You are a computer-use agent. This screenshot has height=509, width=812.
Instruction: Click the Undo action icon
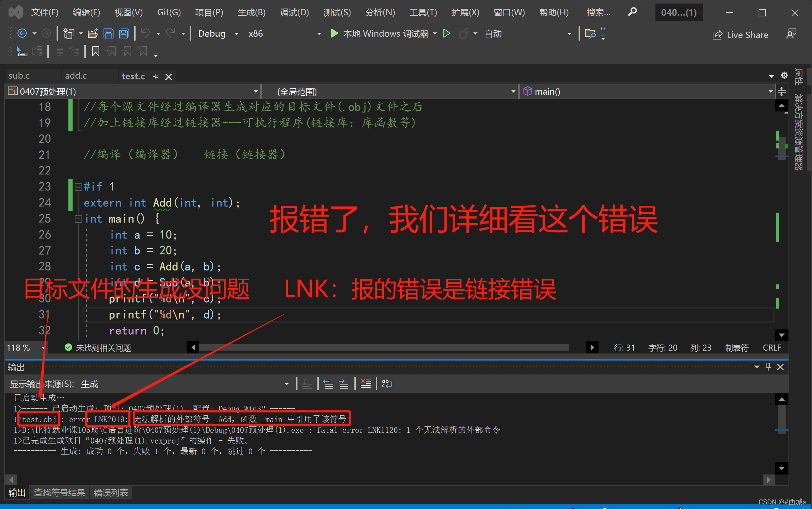(x=145, y=33)
